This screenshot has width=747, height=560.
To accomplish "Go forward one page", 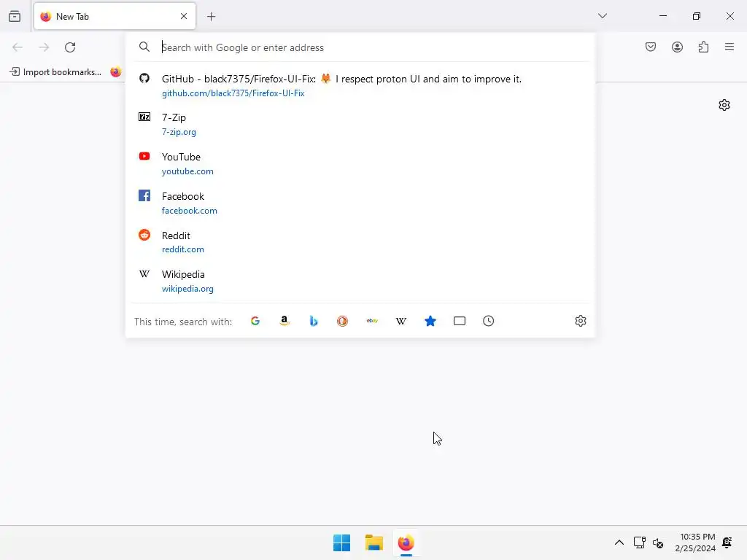I will click(44, 47).
